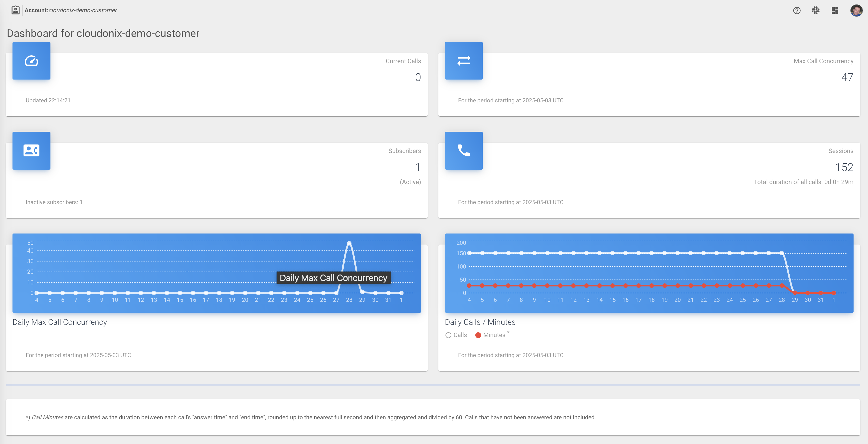Click the Slack icon in the header
The height and width of the screenshot is (444, 868).
[815, 11]
